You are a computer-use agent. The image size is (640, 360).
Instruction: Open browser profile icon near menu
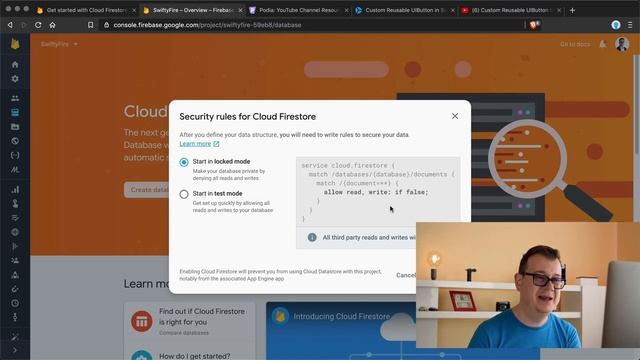tap(616, 25)
